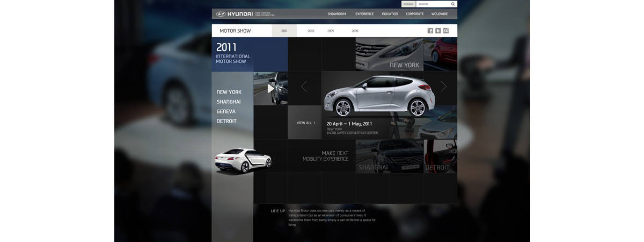The height and width of the screenshot is (242, 644).
Task: Select the 2011 year tab
Action: point(284,31)
